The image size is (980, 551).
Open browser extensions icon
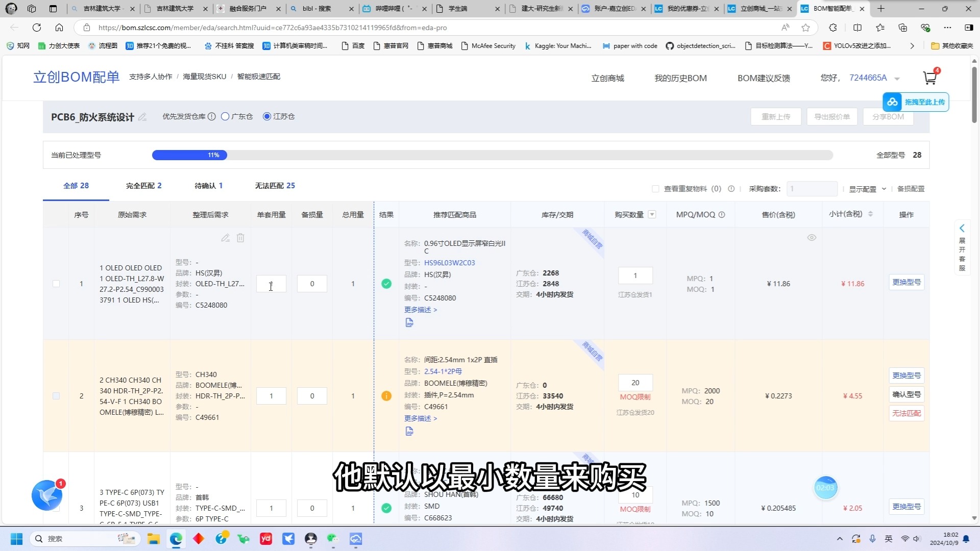point(833,28)
